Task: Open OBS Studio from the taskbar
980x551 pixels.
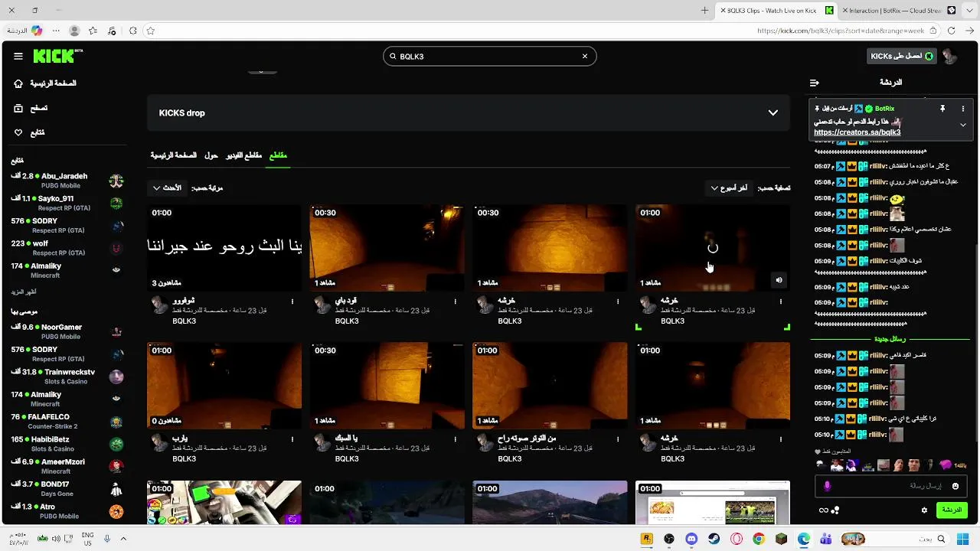Action: (669, 540)
